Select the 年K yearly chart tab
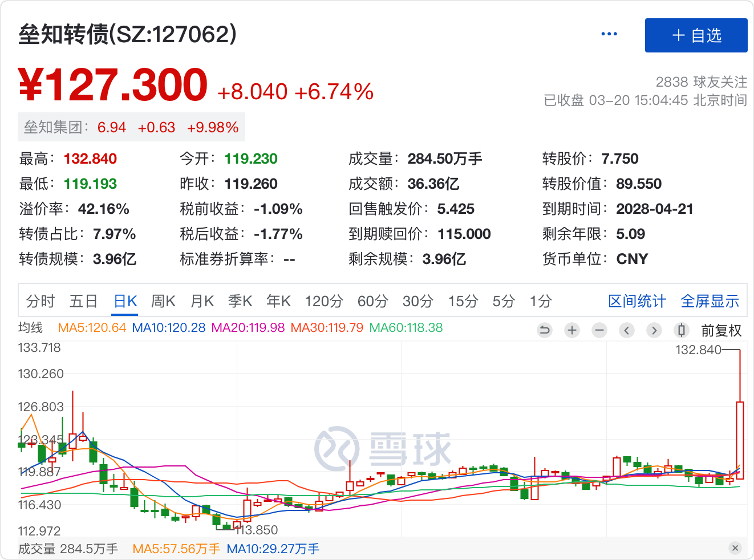 tap(278, 301)
